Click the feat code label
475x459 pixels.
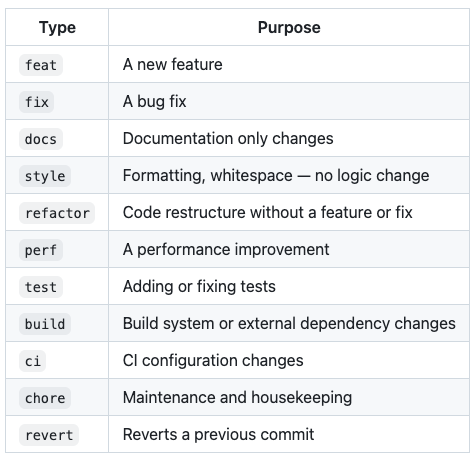(41, 65)
